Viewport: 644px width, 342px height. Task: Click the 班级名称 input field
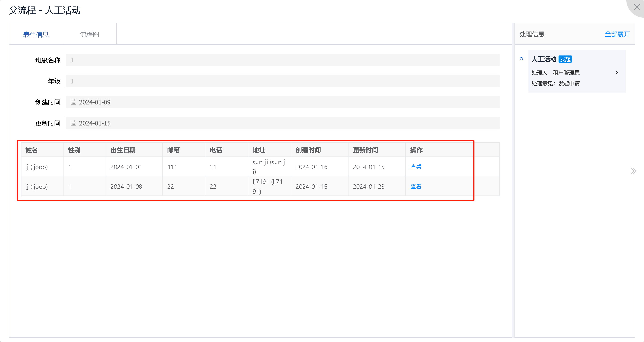point(283,60)
